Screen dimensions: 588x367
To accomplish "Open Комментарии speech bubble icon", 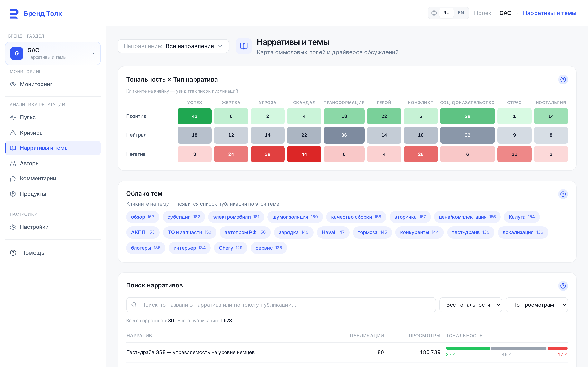I will click(13, 179).
